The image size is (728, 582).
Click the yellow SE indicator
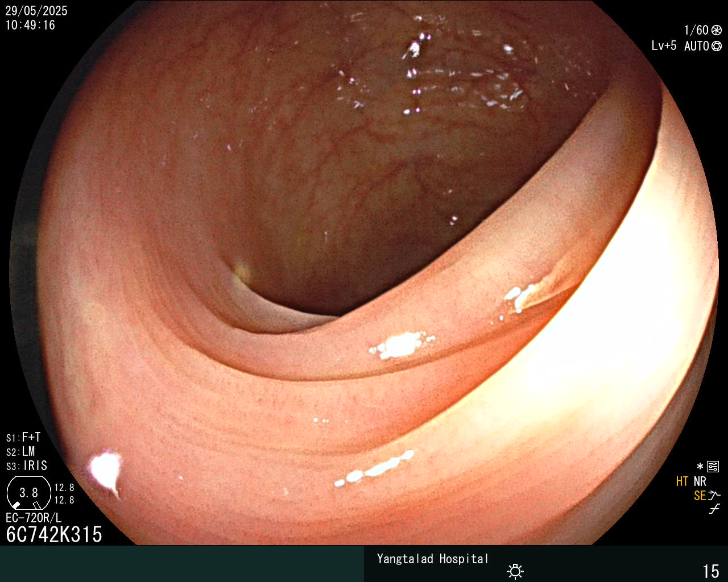(x=700, y=496)
